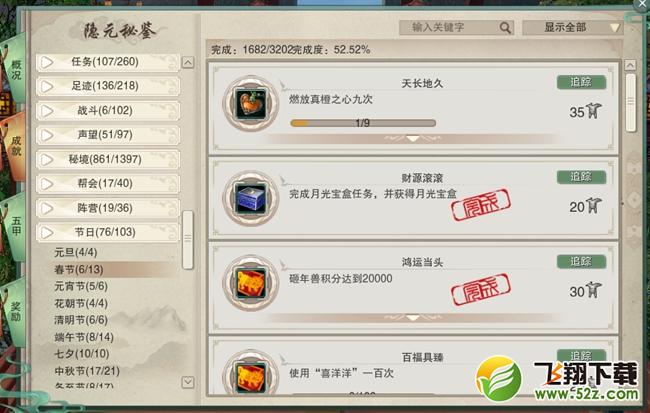650x413 pixels.
Task: Click the down arrow of category list
Action: click(x=188, y=382)
